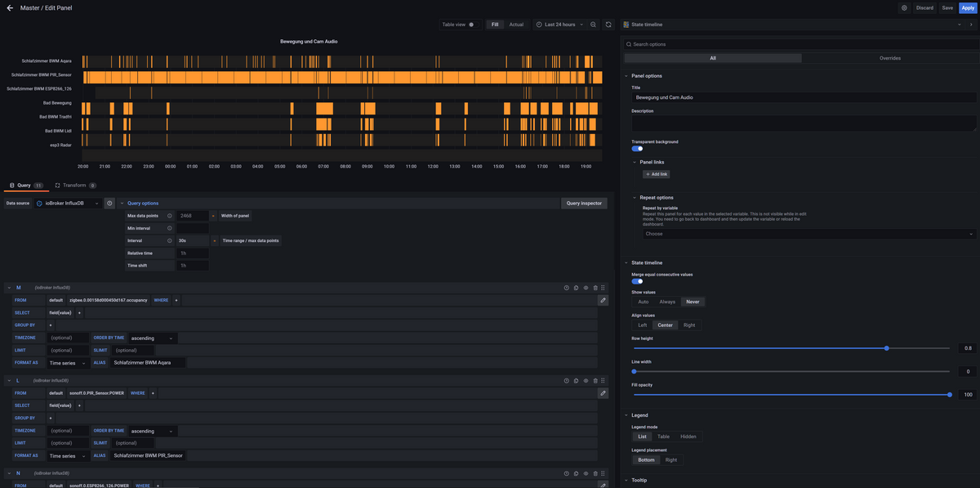
Task: Toggle text edit mode pencil for query M
Action: (604, 300)
